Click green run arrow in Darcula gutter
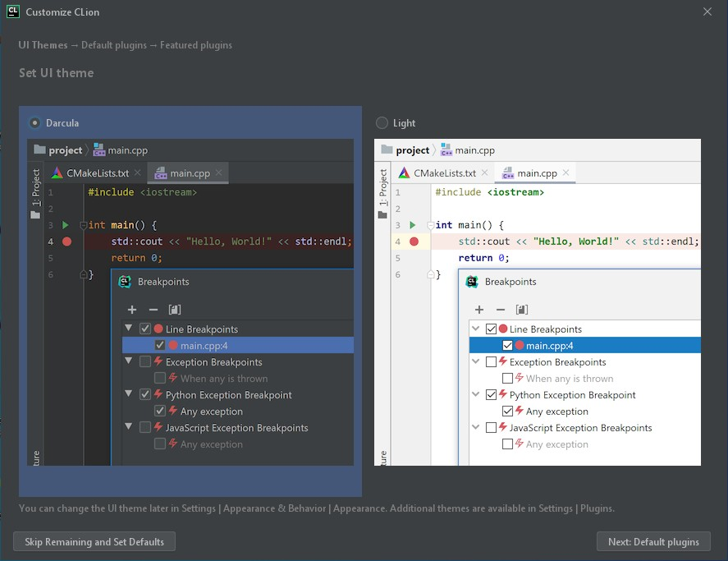The image size is (728, 561). (66, 225)
